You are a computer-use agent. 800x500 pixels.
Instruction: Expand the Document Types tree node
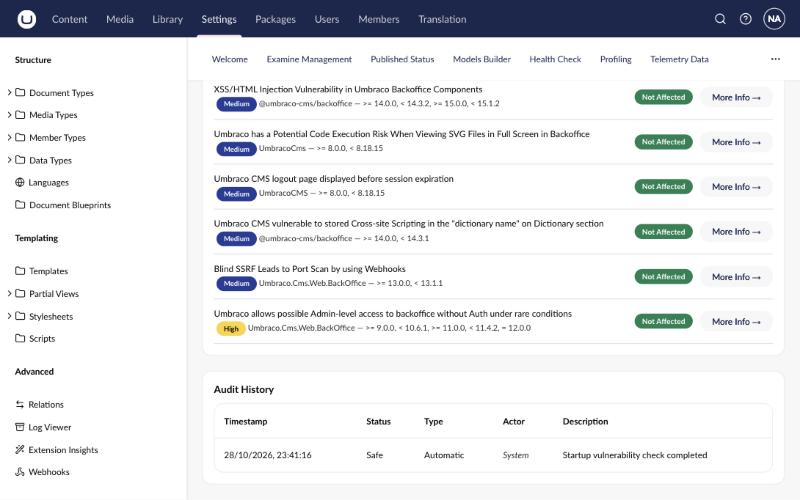[x=9, y=92]
